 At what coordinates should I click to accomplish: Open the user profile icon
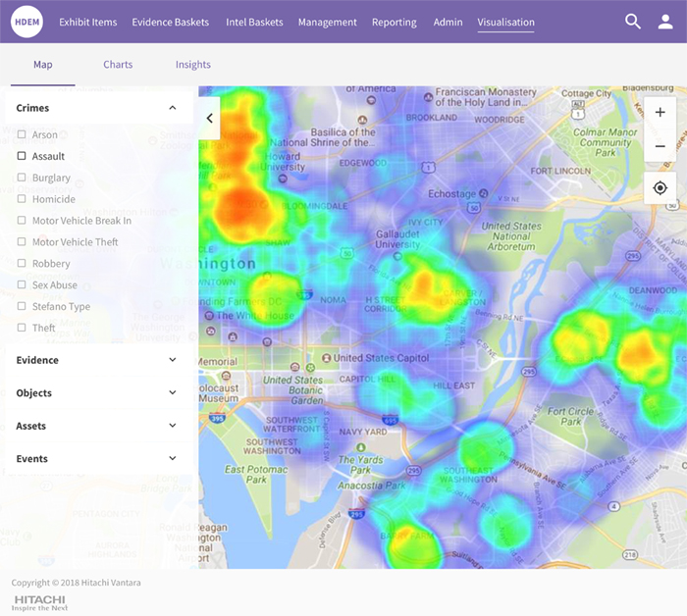pos(665,22)
